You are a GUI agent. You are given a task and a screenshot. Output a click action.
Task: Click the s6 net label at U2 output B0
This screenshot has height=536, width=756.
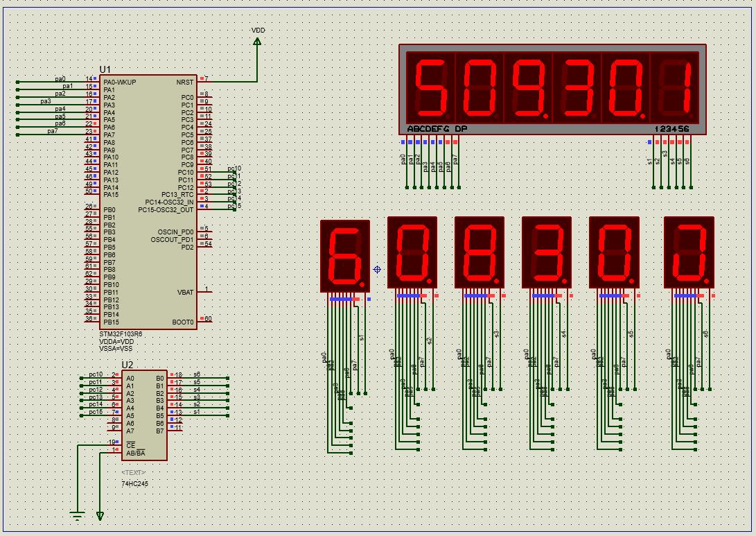[x=197, y=374]
